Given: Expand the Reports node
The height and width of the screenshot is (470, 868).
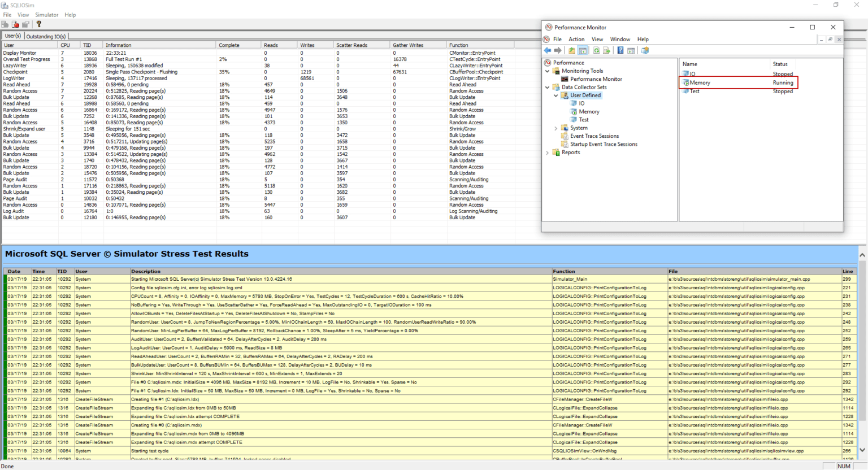Looking at the screenshot, I should click(546, 153).
